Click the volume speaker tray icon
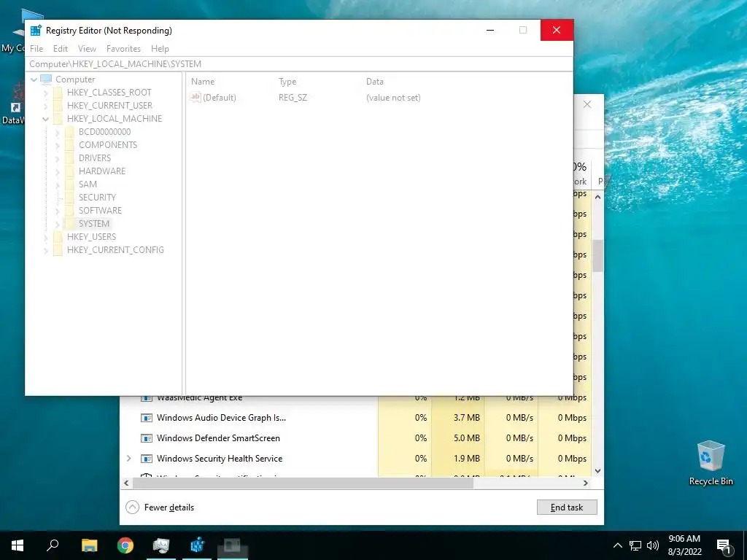Viewport: 747px width, 560px height. tap(653, 545)
